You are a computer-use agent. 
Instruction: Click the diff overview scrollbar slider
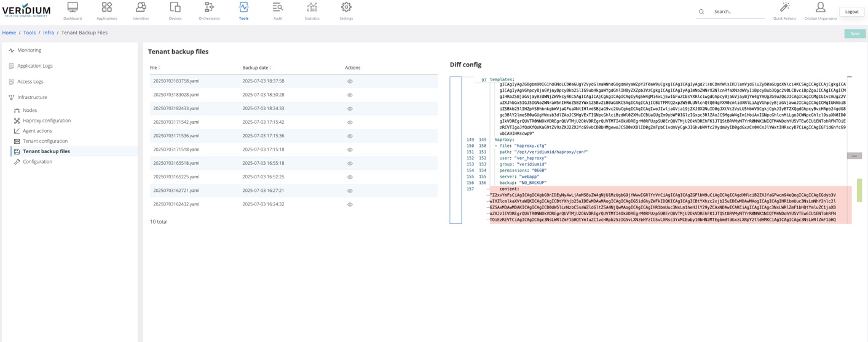(x=854, y=156)
